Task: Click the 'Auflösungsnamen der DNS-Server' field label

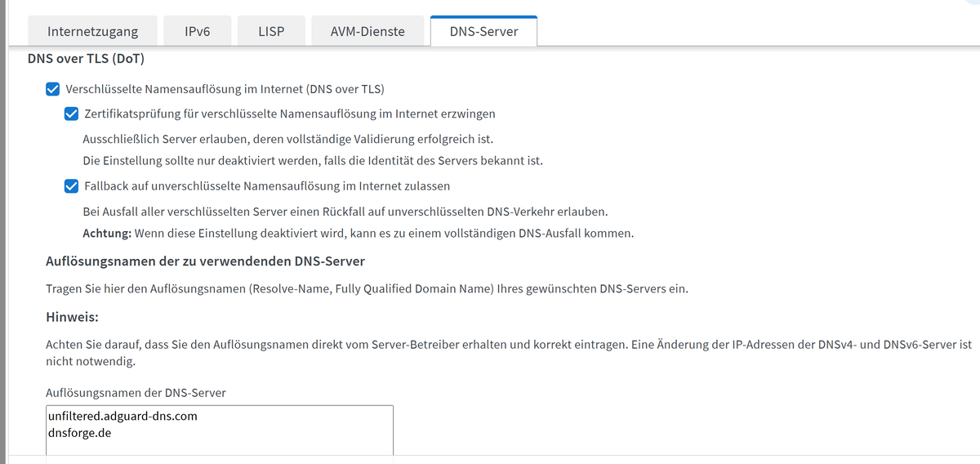Action: click(136, 393)
